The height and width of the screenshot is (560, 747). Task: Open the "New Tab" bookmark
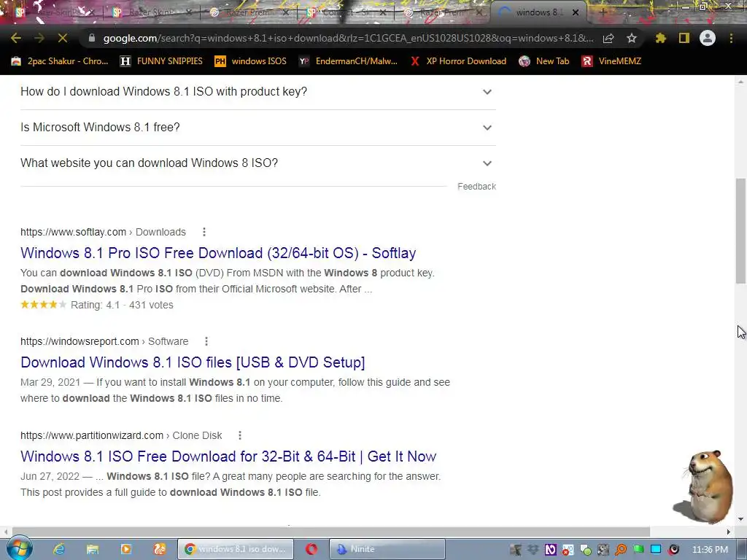(x=544, y=61)
